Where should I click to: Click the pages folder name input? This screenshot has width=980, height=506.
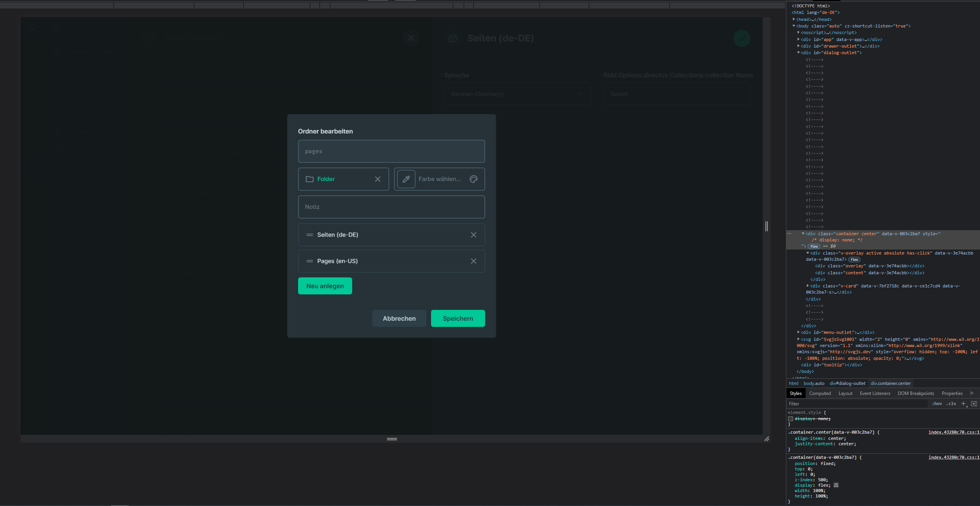(391, 151)
